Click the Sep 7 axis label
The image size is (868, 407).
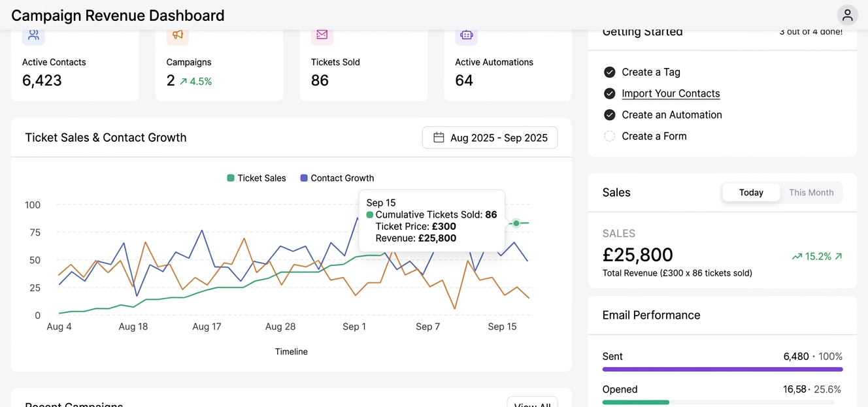[428, 327]
